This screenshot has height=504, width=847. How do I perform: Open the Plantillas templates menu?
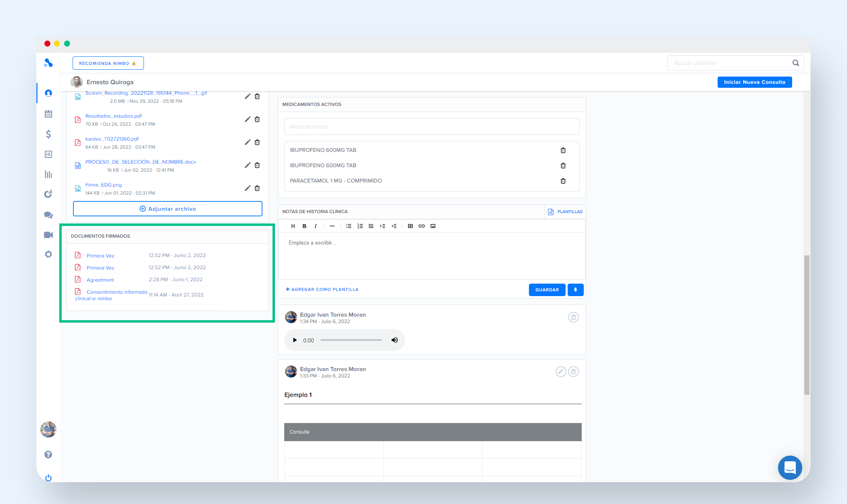[x=565, y=212]
